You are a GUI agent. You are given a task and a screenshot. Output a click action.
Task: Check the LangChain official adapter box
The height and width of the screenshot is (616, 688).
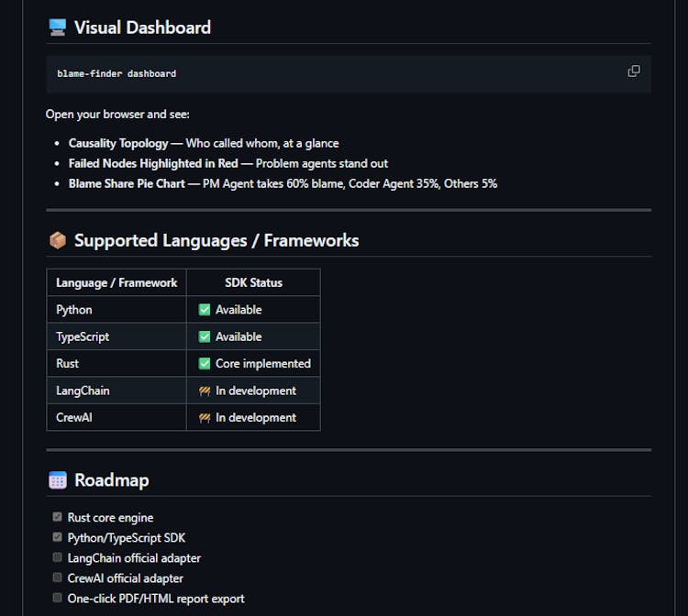point(58,557)
